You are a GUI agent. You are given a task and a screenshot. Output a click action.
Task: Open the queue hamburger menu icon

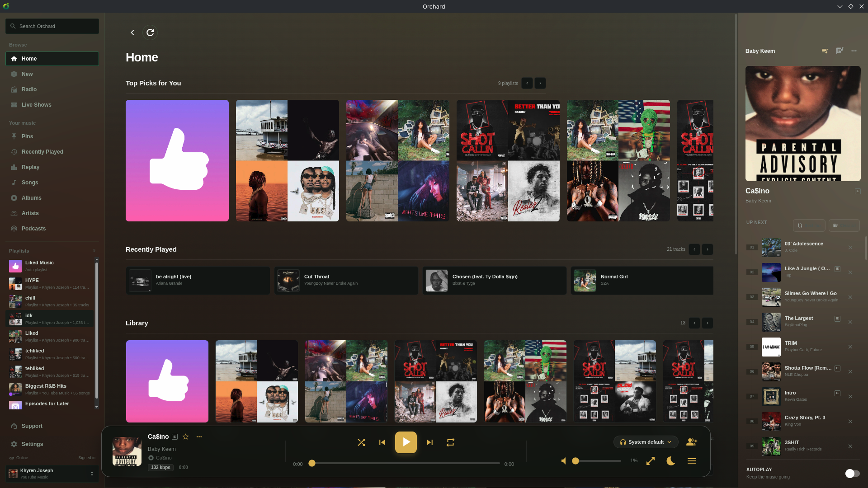(692, 461)
